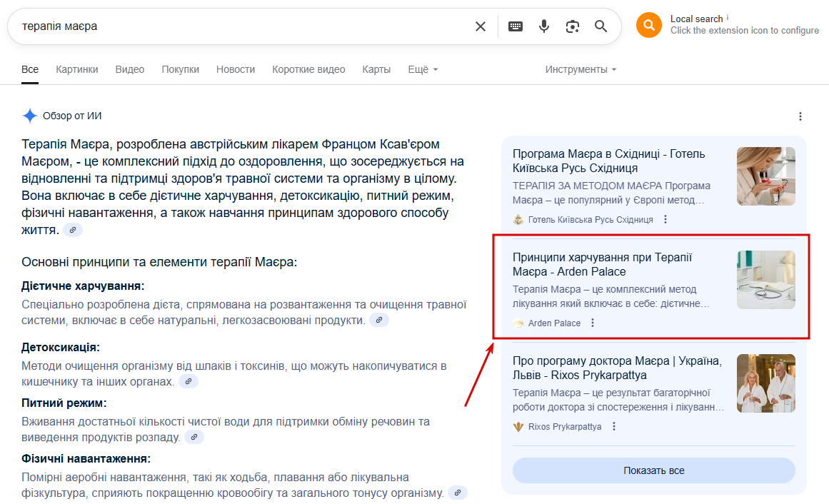Open 'Про програму доктора Маєра' Rixos link
Screen dimensions: 829x504
coord(617,368)
